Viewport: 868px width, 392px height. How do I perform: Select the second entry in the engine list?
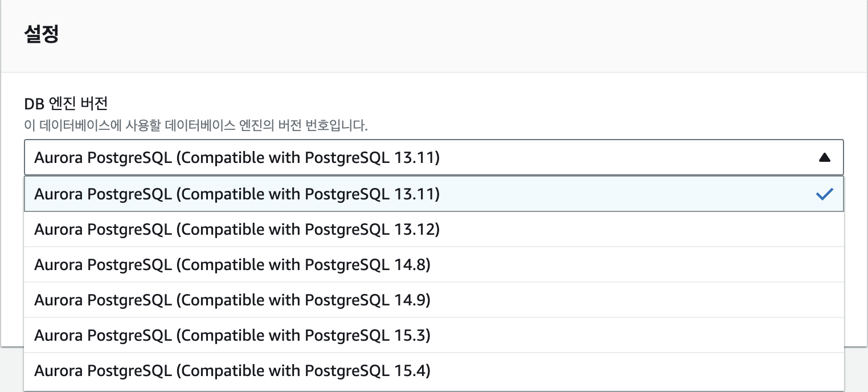coord(236,230)
